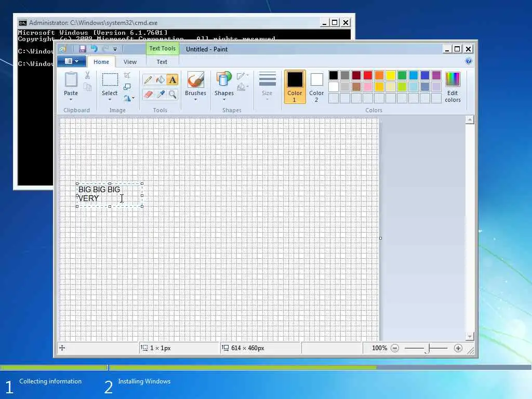
Task: Click the vertical scrollbar down arrow
Action: click(x=470, y=337)
